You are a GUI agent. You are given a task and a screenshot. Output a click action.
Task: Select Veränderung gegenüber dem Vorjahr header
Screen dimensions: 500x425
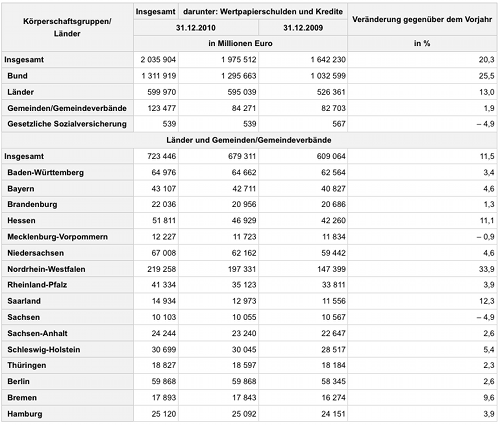pos(422,19)
